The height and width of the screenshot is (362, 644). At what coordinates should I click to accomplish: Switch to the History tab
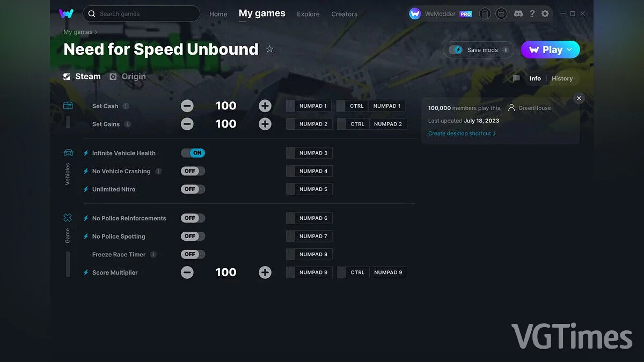562,78
